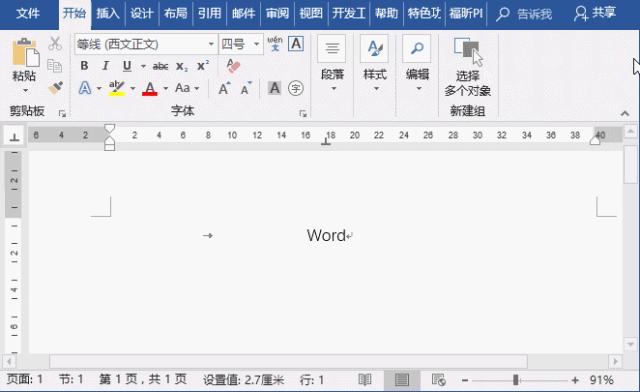Switch to the 邮件 Mailings tab

[x=243, y=13]
